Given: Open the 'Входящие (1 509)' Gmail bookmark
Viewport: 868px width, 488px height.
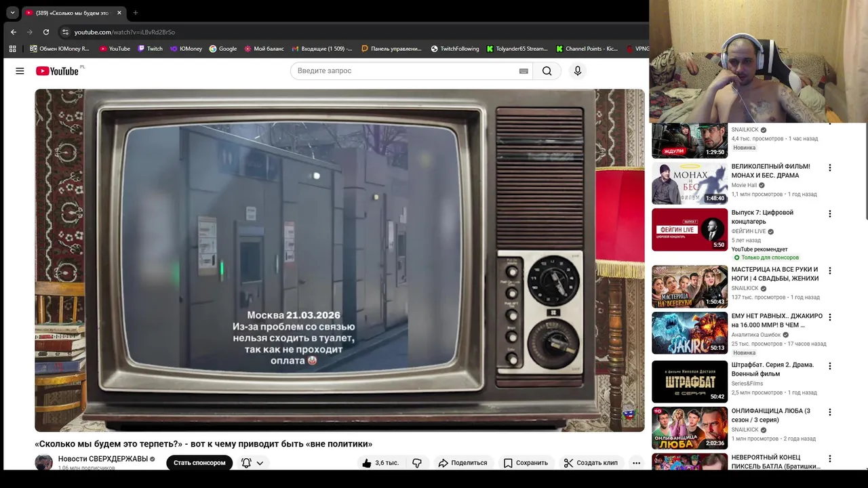Looking at the screenshot, I should (322, 49).
